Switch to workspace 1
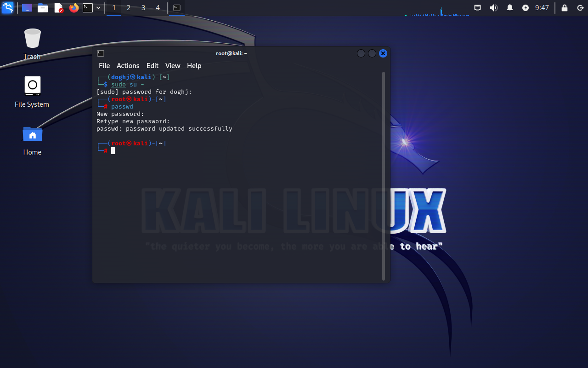The width and height of the screenshot is (588, 368). (114, 8)
